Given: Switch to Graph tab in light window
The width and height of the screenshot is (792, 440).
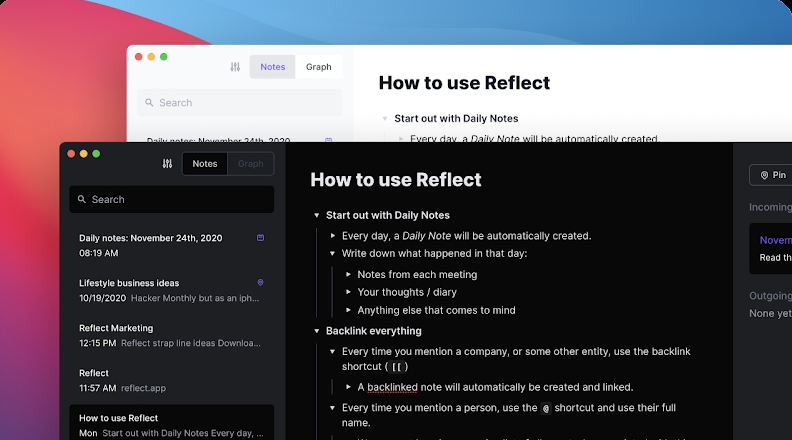Looking at the screenshot, I should [318, 67].
